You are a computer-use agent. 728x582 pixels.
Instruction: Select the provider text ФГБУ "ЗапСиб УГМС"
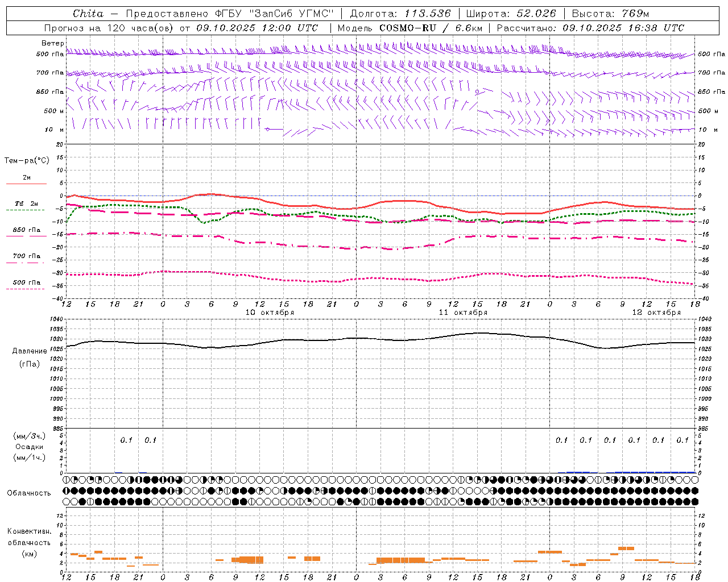[x=275, y=14]
